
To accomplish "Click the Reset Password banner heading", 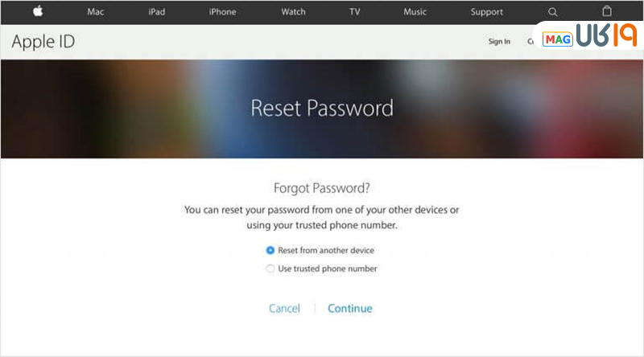I will coord(322,108).
